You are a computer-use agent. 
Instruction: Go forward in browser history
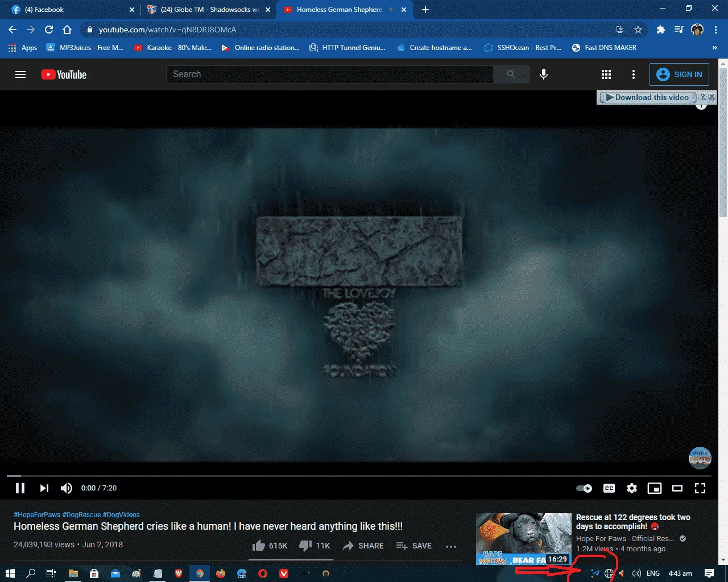[31, 30]
